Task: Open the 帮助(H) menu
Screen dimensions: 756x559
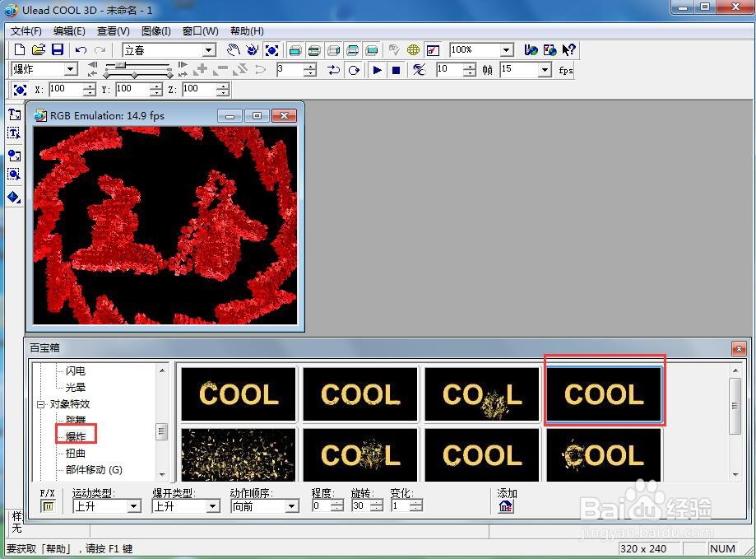Action: point(247,30)
